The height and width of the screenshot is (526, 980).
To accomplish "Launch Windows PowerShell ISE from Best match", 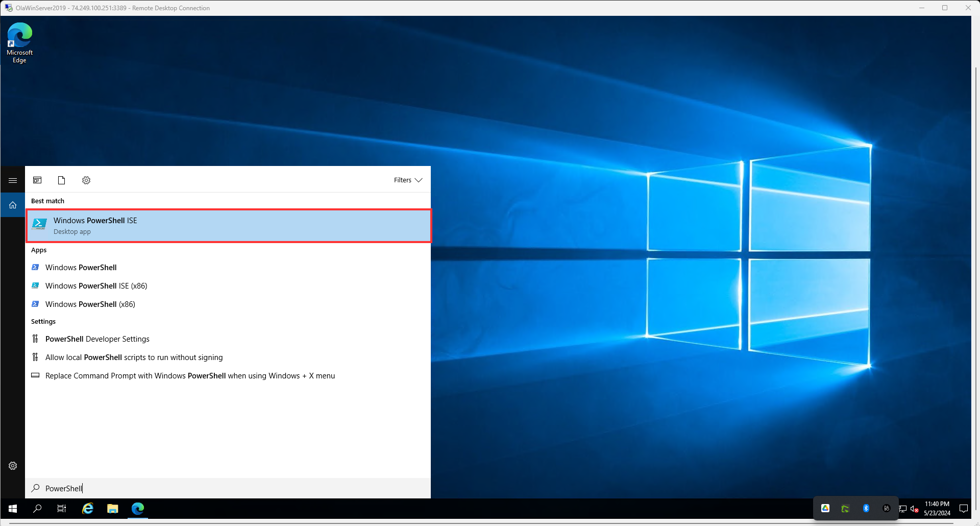I will [x=228, y=225].
